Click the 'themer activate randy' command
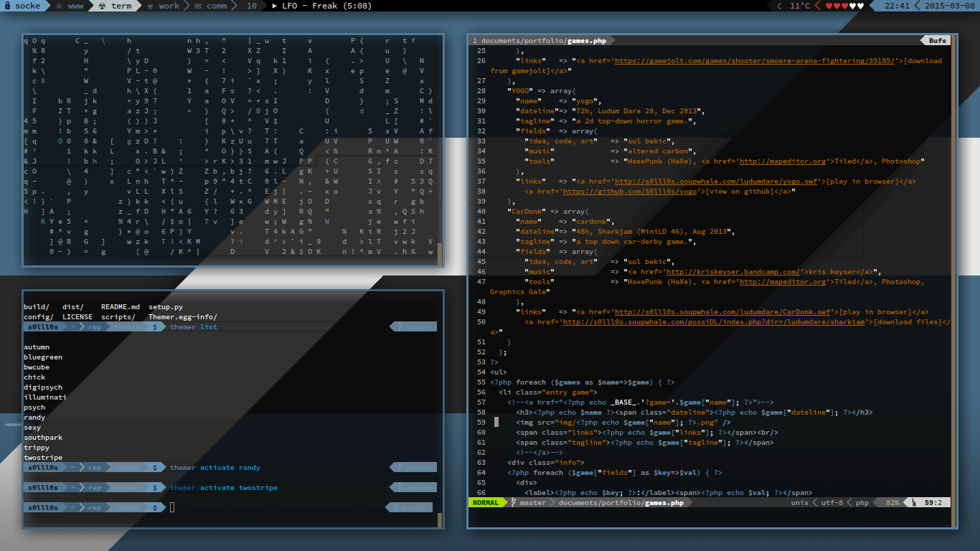This screenshot has width=980, height=551. coord(215,468)
